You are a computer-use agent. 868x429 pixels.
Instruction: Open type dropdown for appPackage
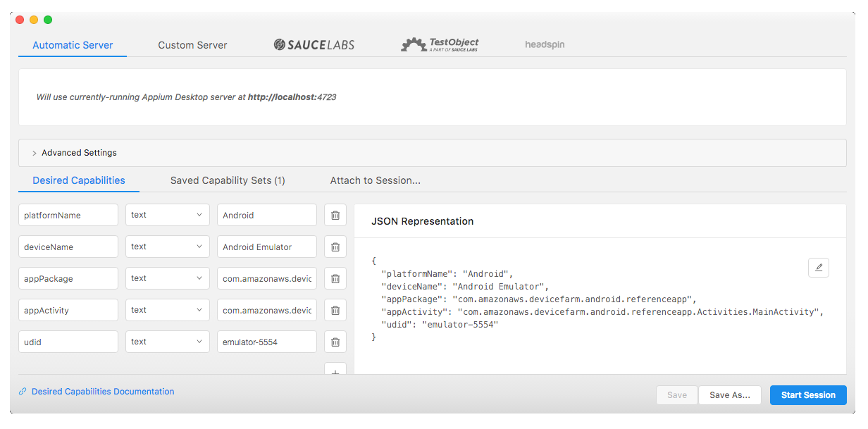tap(168, 279)
